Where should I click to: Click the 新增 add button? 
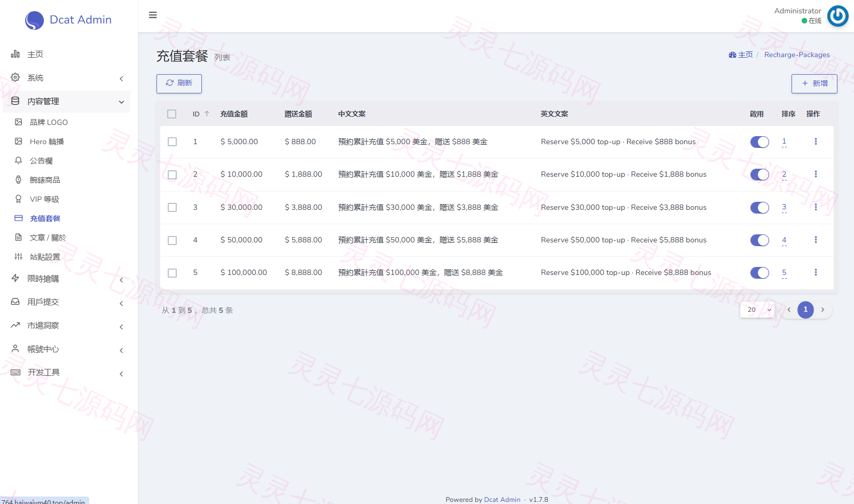pyautogui.click(x=814, y=83)
